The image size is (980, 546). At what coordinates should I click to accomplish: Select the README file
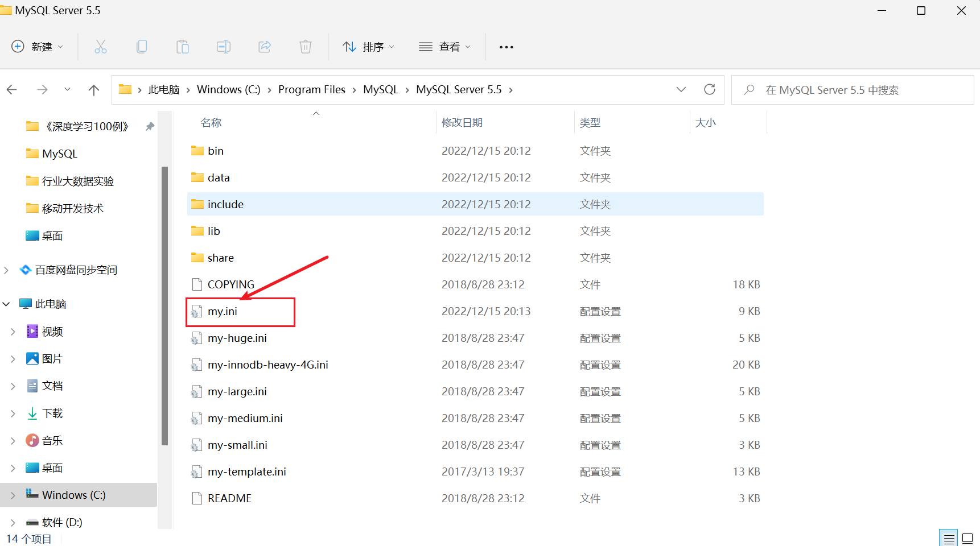[475, 498]
